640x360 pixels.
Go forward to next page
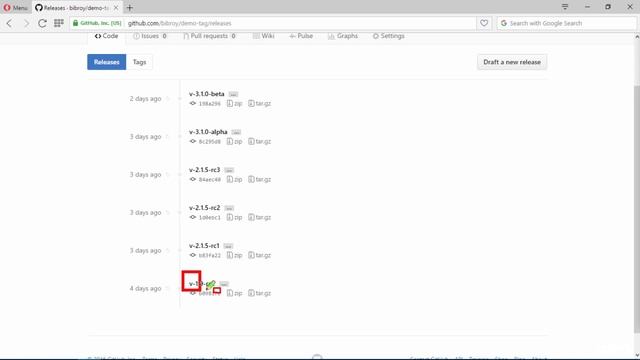(x=26, y=23)
